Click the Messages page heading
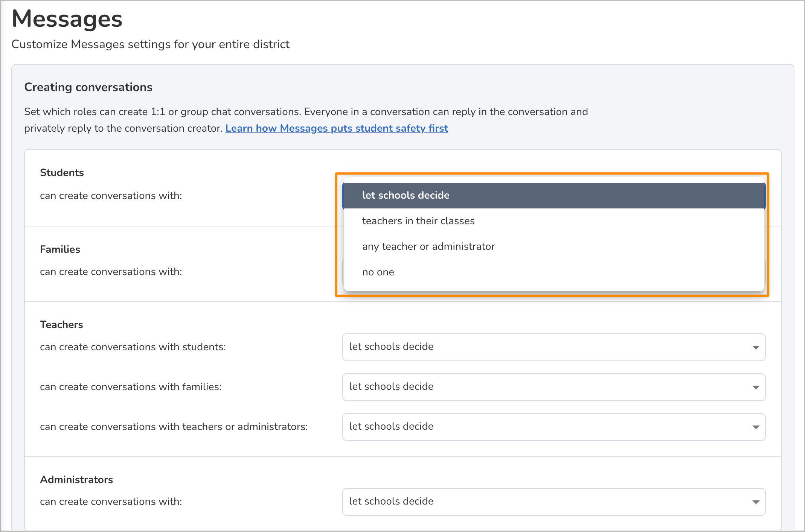The height and width of the screenshot is (532, 805). click(x=67, y=19)
